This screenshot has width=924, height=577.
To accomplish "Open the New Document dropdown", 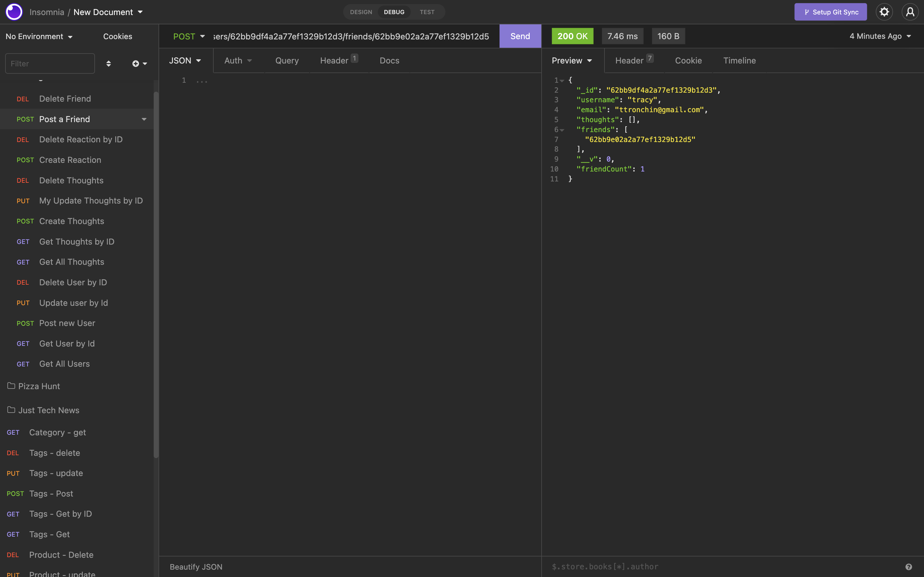I will [108, 12].
